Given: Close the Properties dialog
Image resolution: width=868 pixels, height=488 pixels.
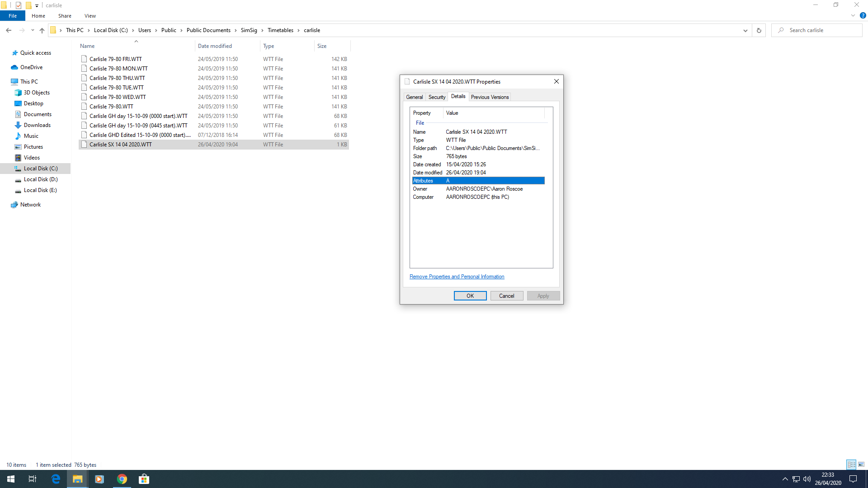Looking at the screenshot, I should [x=557, y=82].
